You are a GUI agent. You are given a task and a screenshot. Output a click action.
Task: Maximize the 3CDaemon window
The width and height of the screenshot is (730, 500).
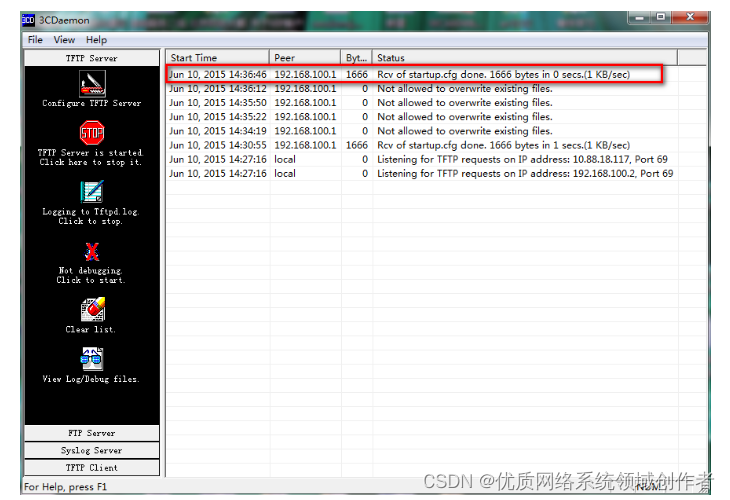pos(660,17)
